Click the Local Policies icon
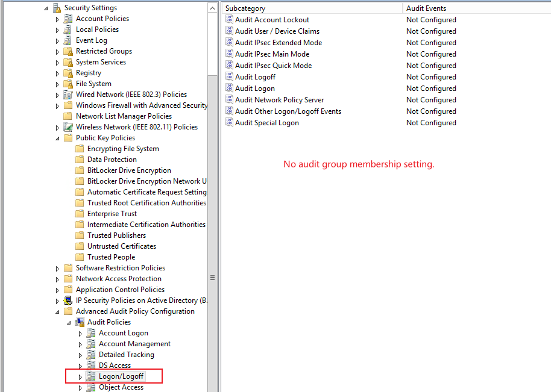This screenshot has height=392, width=551. [68, 30]
